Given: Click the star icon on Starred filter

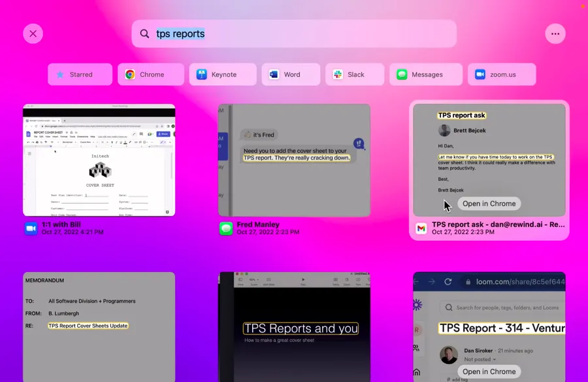Looking at the screenshot, I should click(x=60, y=75).
